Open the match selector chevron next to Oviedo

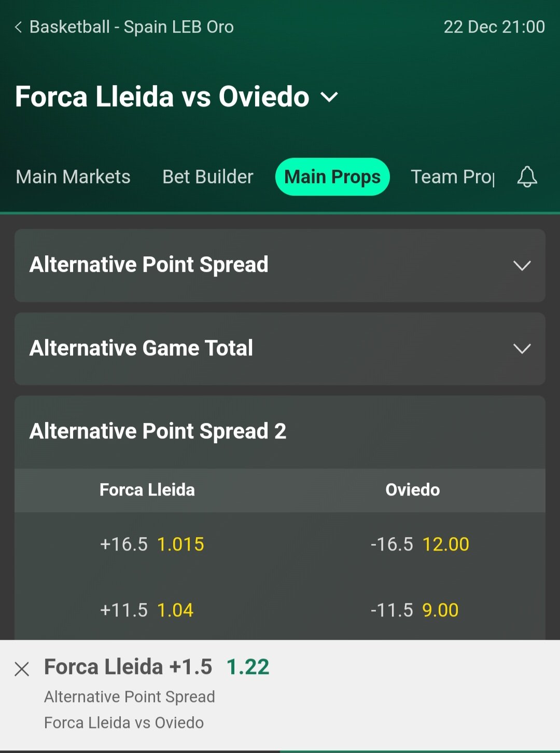[329, 97]
